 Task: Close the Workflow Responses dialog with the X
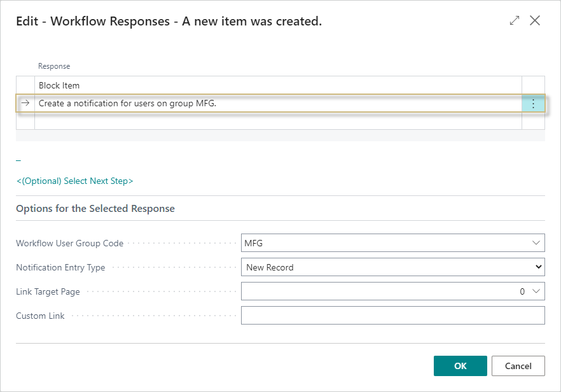pos(535,20)
